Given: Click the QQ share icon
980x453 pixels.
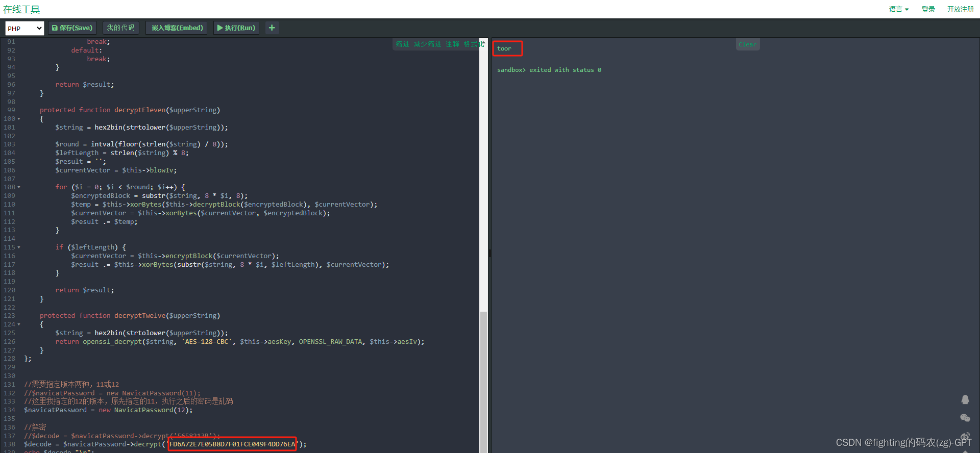Looking at the screenshot, I should click(x=965, y=399).
